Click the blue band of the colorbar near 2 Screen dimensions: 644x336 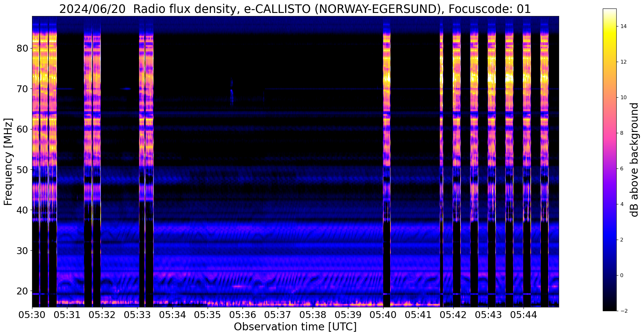pos(609,240)
